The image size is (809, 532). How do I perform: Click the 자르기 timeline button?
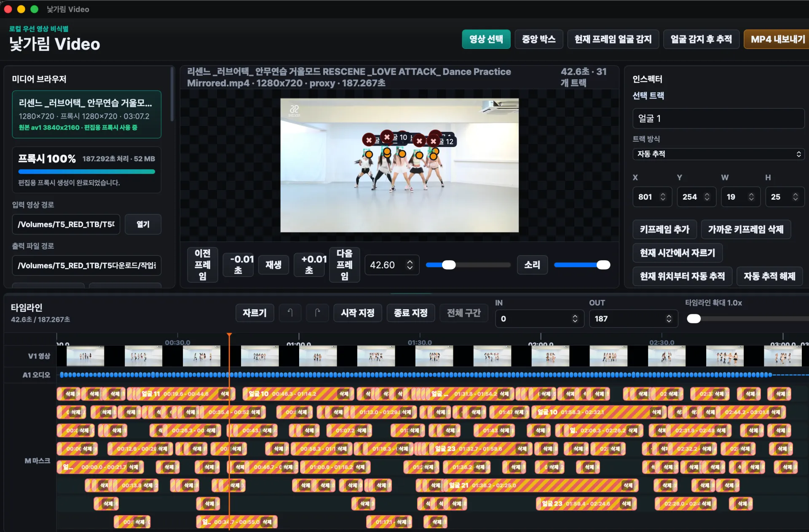[x=254, y=313]
